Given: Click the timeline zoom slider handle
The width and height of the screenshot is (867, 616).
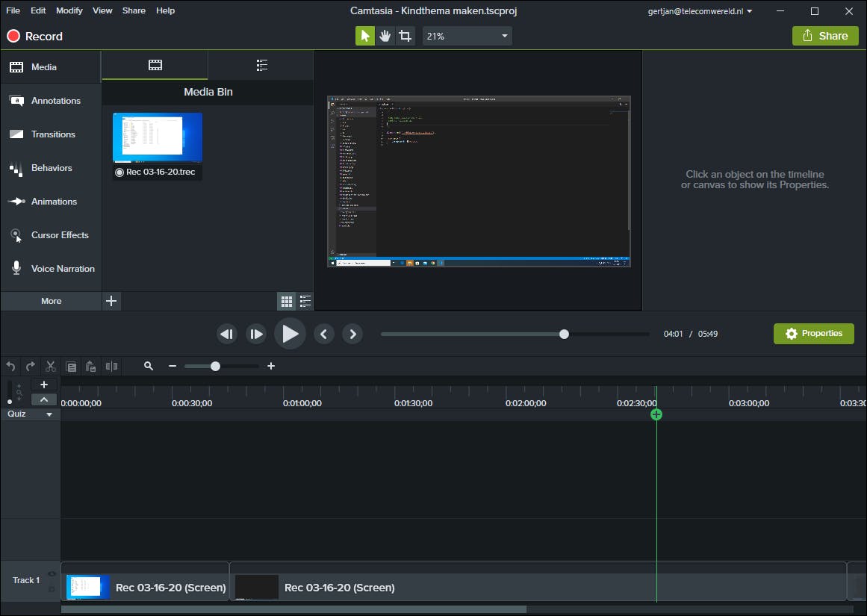Looking at the screenshot, I should [x=215, y=366].
